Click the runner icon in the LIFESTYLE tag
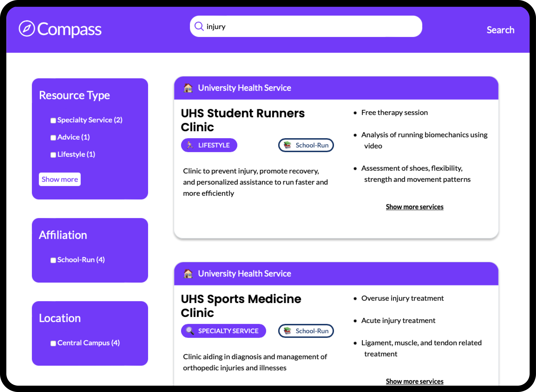Viewport: 536px width, 392px height. (x=190, y=145)
